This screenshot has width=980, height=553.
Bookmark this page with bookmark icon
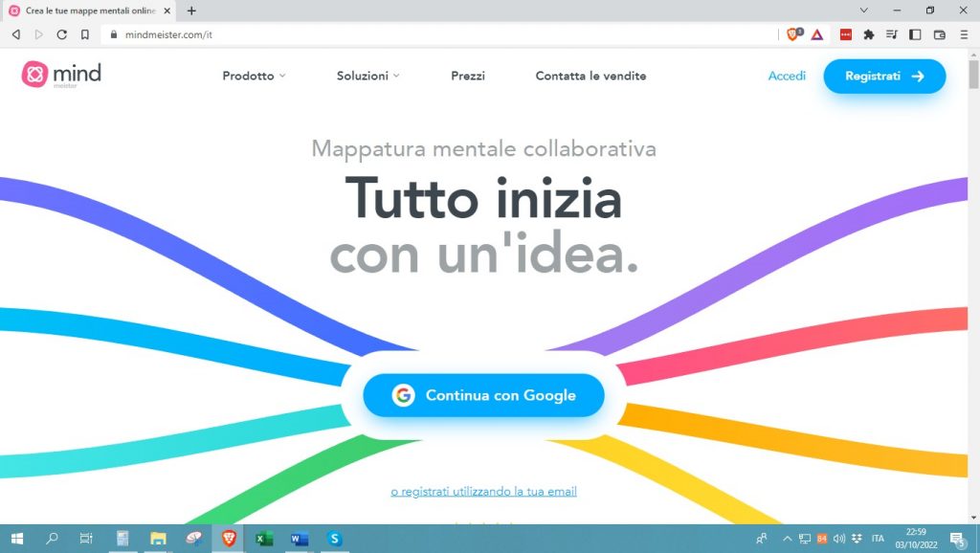(x=85, y=34)
